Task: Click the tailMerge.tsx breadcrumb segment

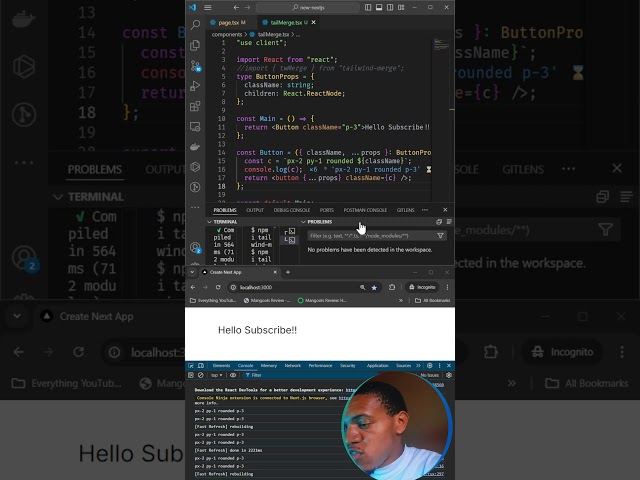Action: click(273, 35)
